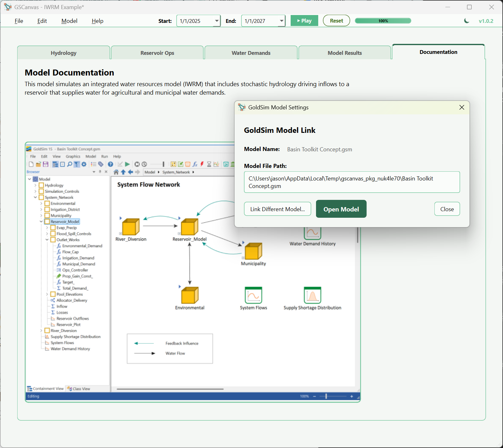Click the funnel filter icon in GoldSim toolbar

click(77, 164)
